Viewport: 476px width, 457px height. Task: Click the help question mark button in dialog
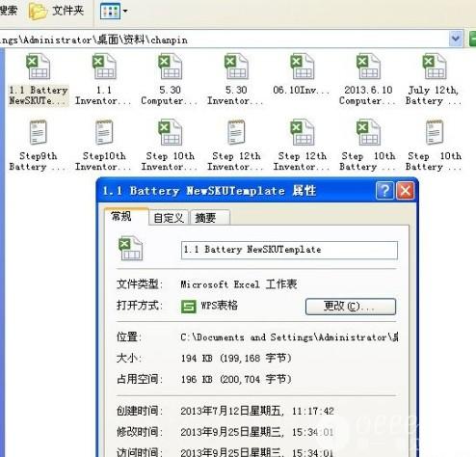[384, 191]
